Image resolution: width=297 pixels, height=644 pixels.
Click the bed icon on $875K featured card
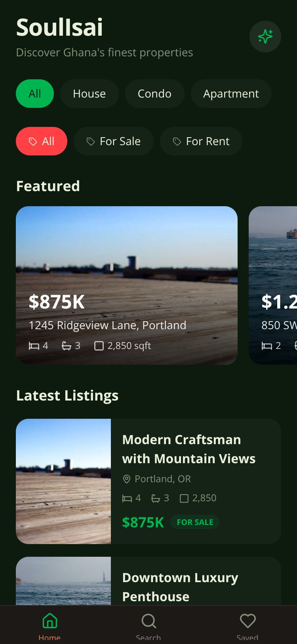pyautogui.click(x=34, y=346)
